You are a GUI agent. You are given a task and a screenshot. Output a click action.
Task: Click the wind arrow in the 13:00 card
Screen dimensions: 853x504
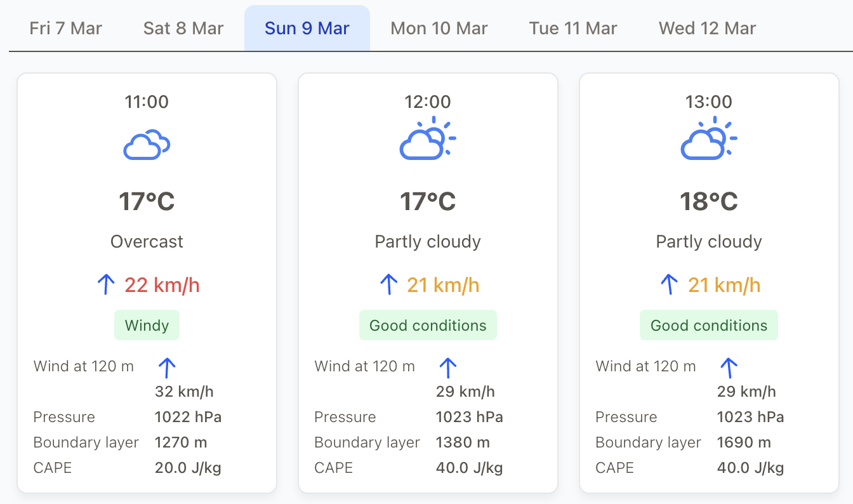tap(670, 285)
